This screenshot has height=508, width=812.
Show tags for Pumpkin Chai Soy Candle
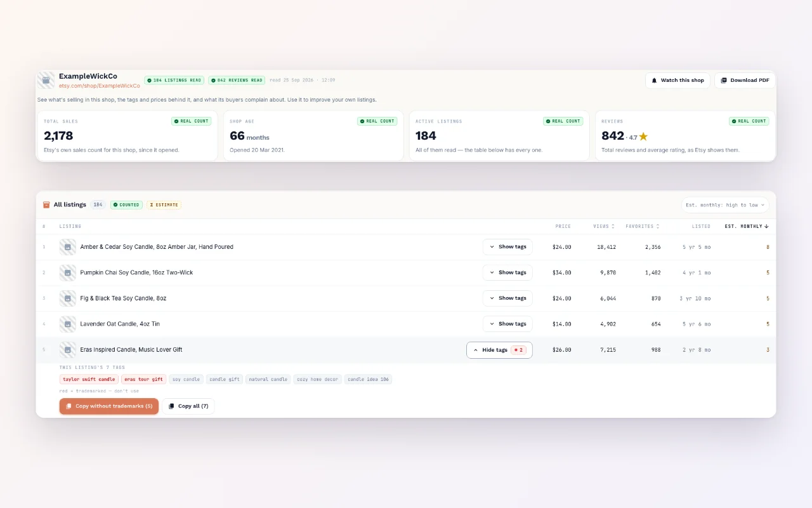pos(507,272)
